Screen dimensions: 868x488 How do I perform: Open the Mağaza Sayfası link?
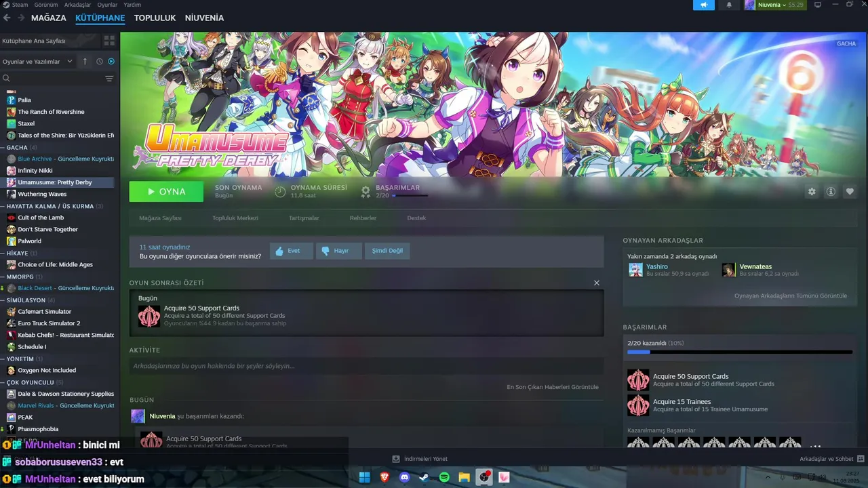tap(160, 218)
